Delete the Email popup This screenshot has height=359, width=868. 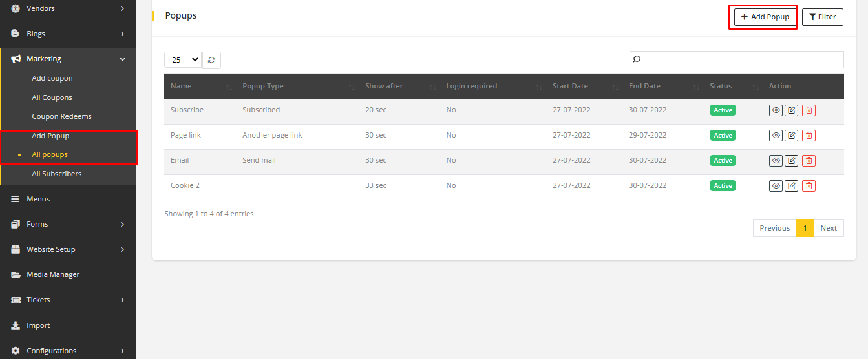point(809,161)
